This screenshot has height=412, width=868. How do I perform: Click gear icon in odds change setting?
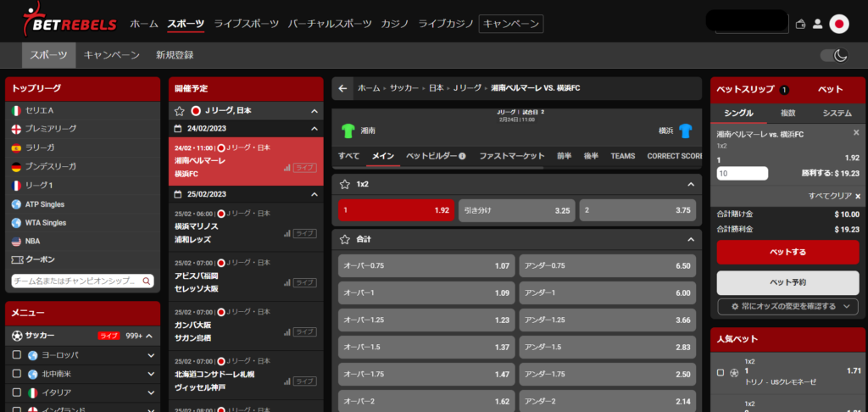[735, 306]
